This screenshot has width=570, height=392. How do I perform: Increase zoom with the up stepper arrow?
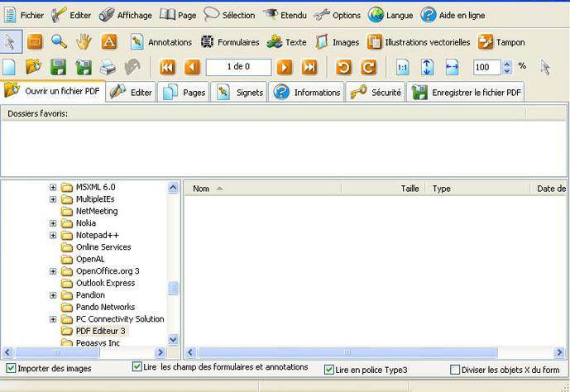pyautogui.click(x=507, y=64)
